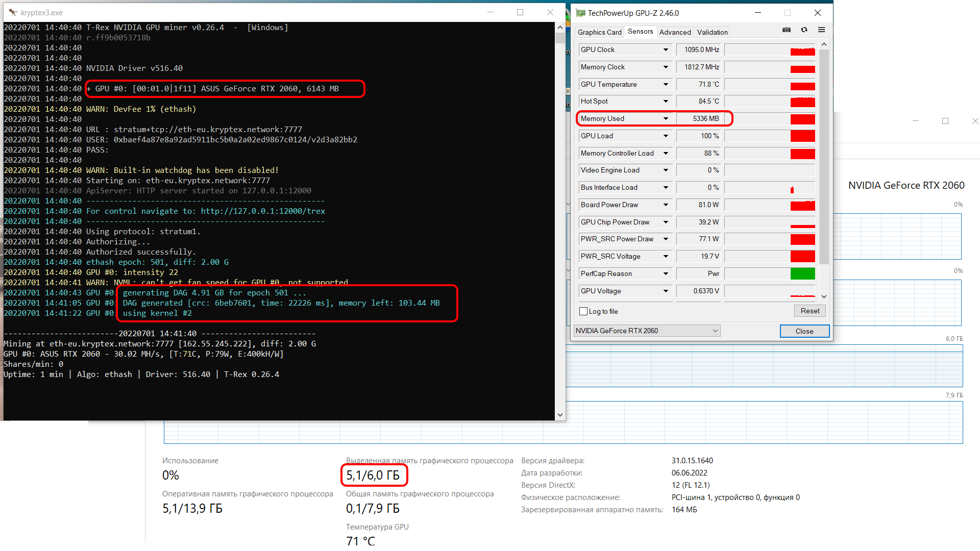Click the kryptex3.exe title bar icon
Viewport: 980px width, 551px height.
point(13,12)
